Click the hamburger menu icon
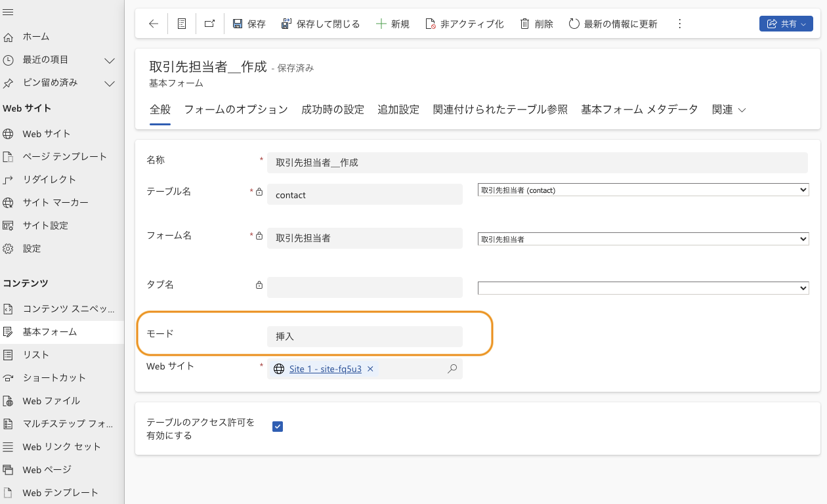Image resolution: width=827 pixels, height=504 pixels. (9, 12)
